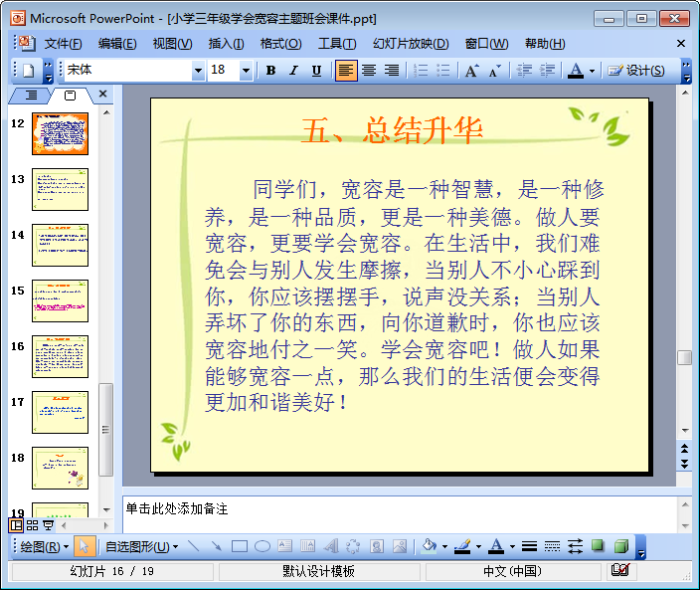The height and width of the screenshot is (590, 700).
Task: Switch to Normal view icon
Action: tap(16, 525)
